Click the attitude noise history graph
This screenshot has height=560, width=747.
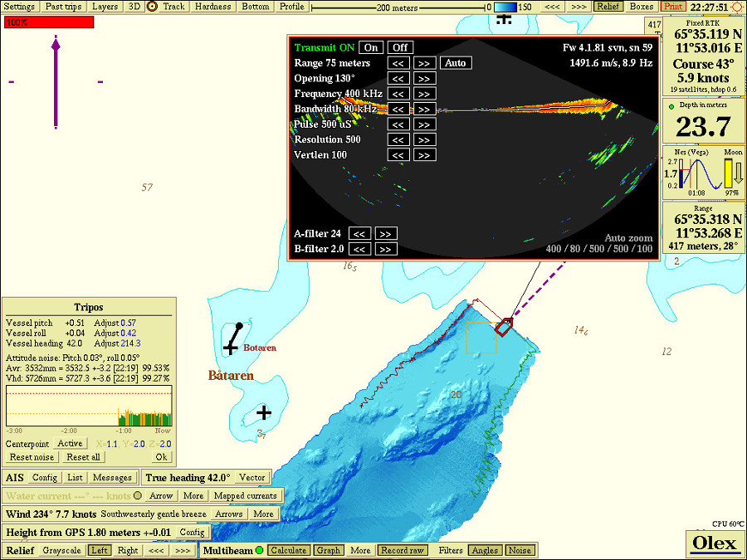point(88,408)
